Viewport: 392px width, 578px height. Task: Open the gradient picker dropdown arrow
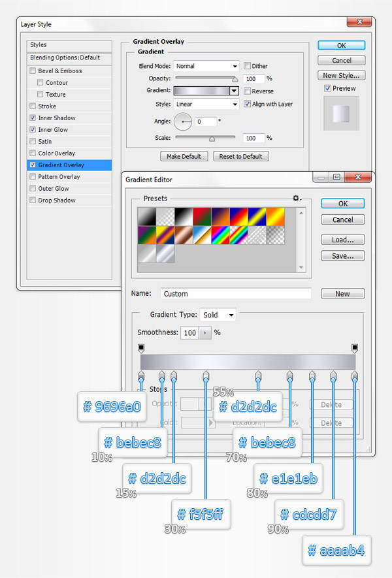(234, 91)
